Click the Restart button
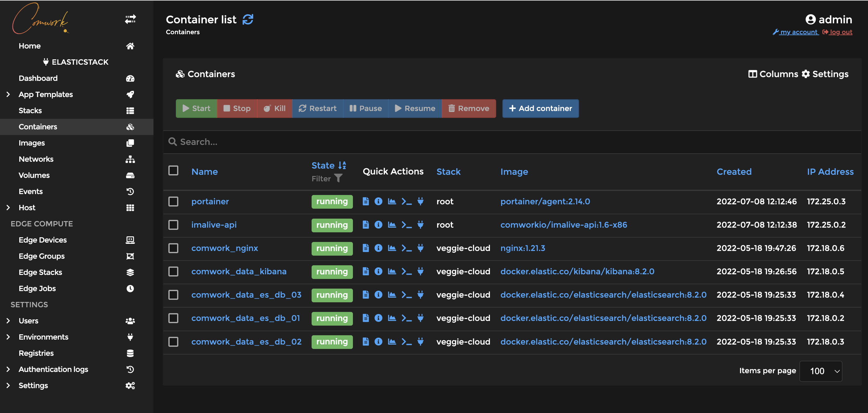Viewport: 868px width, 413px height. [318, 108]
